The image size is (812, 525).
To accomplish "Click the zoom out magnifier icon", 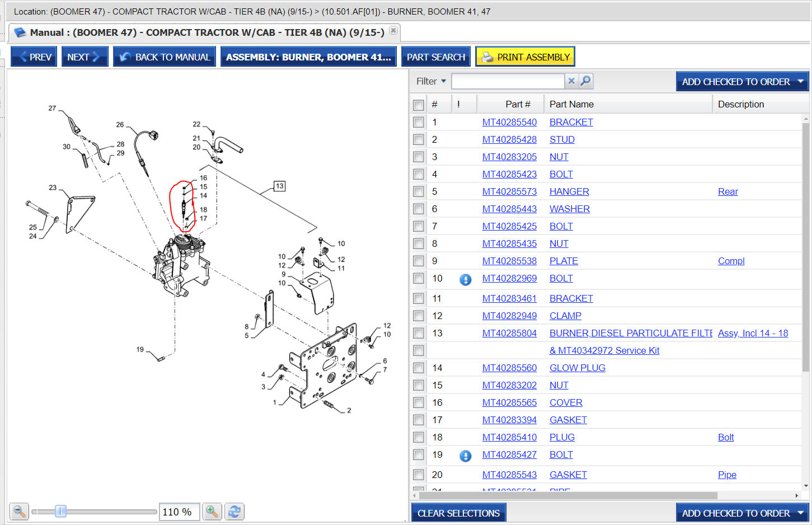I will (19, 512).
